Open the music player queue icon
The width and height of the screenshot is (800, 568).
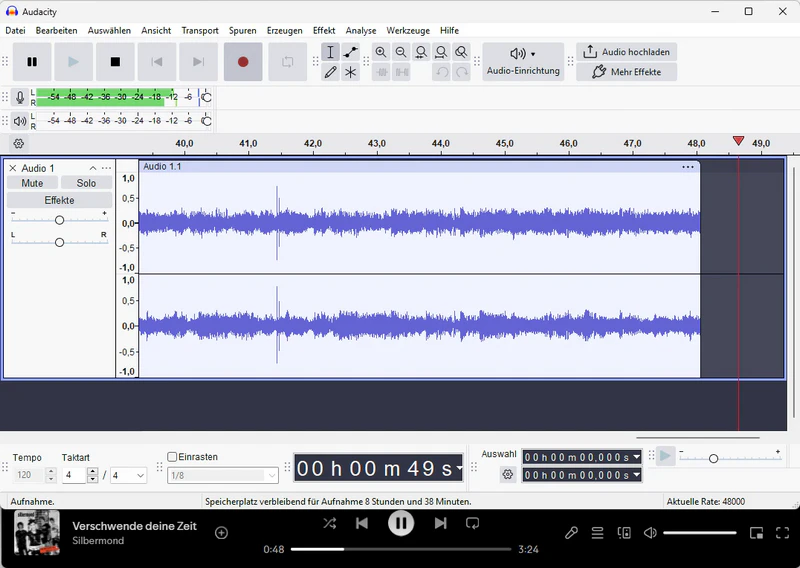[597, 533]
